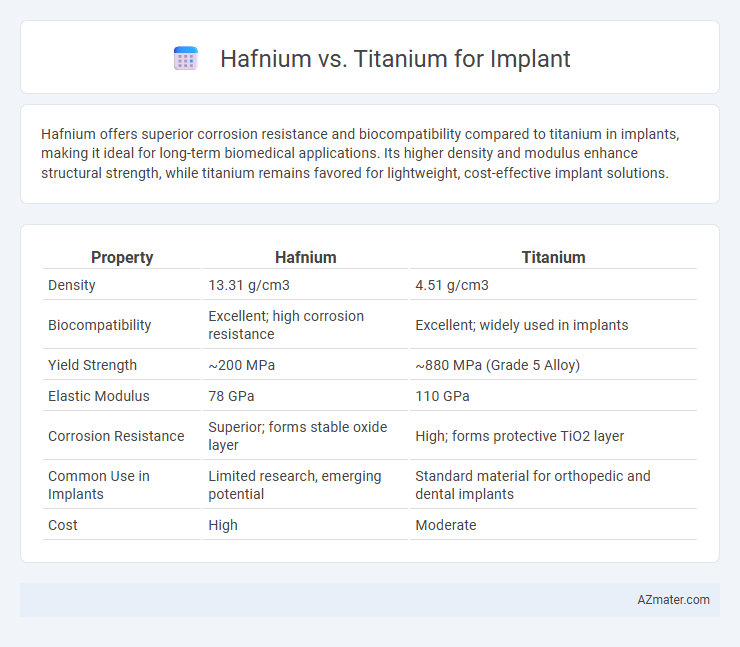Select the ~880 MPa (Grade 5 Alloy) cell

coord(553,365)
